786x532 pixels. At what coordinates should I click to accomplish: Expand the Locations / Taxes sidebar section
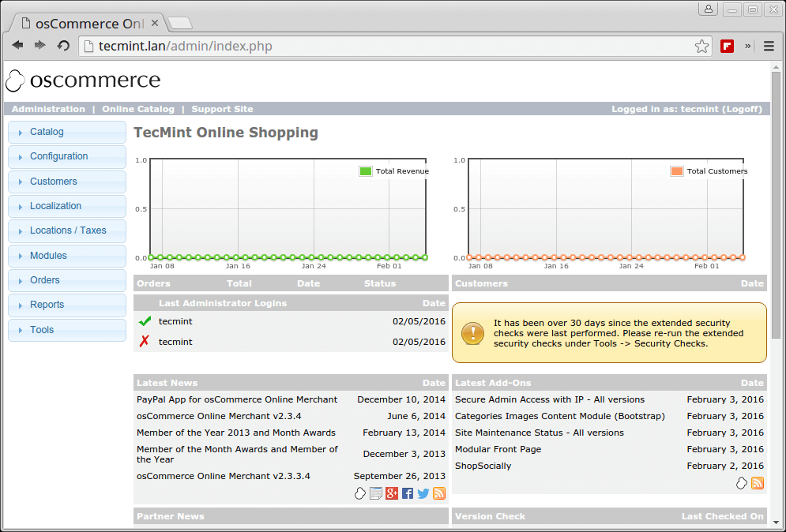[x=67, y=231]
